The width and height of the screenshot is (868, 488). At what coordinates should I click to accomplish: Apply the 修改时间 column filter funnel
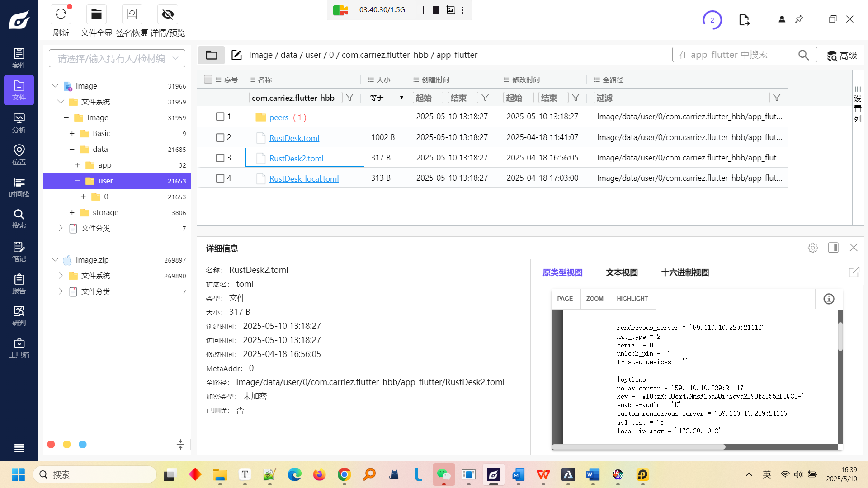point(576,98)
